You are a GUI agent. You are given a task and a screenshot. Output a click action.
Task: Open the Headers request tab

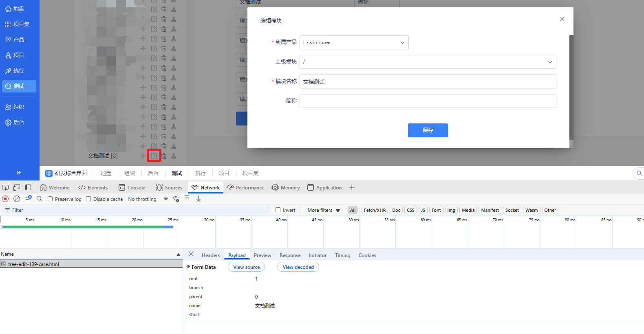pyautogui.click(x=211, y=255)
